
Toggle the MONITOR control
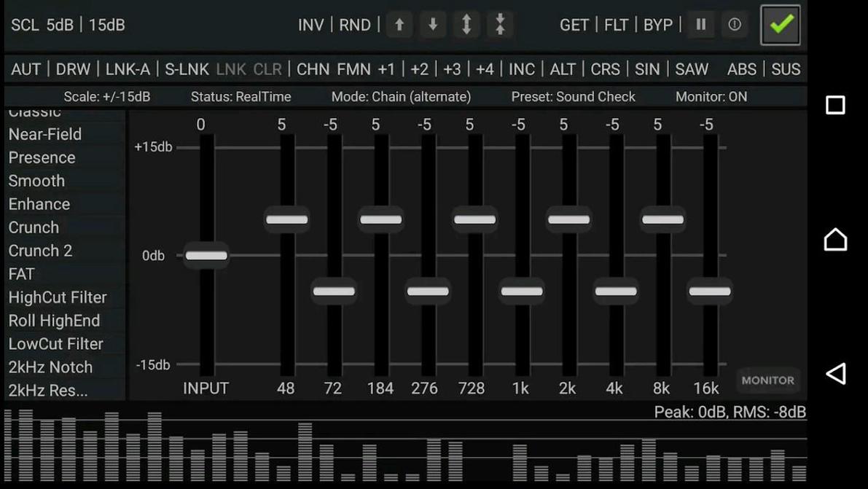click(767, 380)
